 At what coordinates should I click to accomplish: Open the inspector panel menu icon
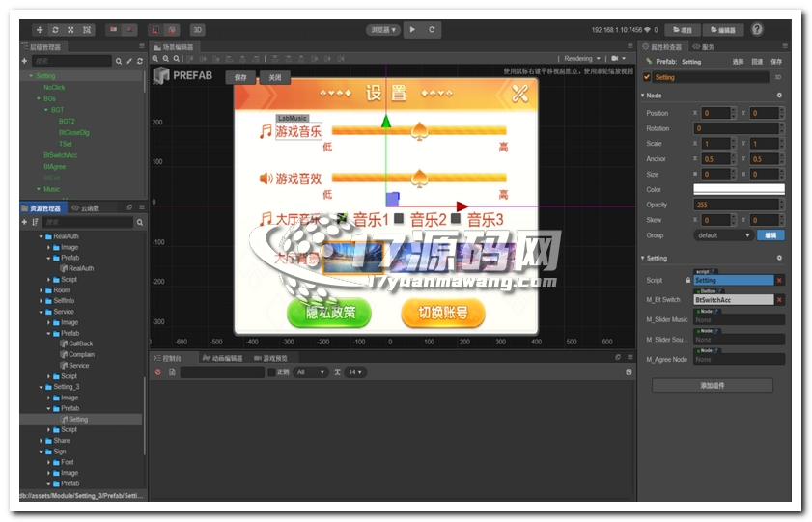785,46
